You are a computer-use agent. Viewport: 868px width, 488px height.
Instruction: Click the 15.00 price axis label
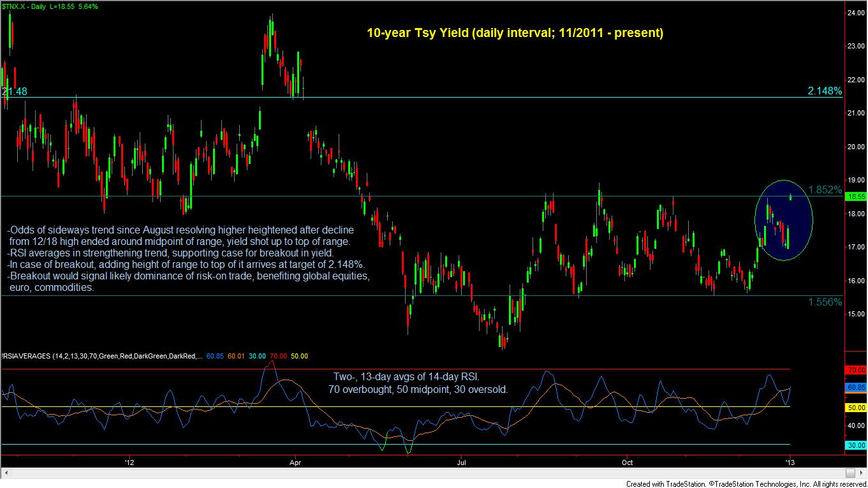pos(855,314)
